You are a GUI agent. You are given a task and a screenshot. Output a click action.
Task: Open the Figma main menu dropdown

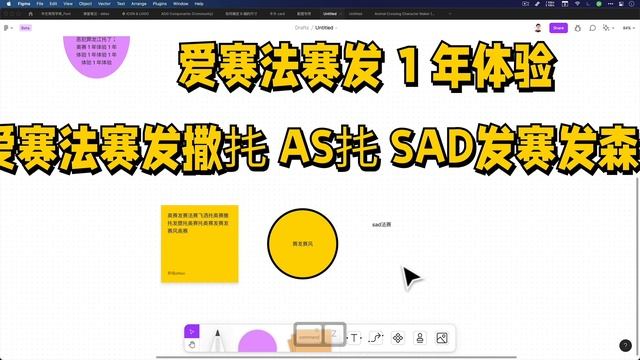[8, 28]
